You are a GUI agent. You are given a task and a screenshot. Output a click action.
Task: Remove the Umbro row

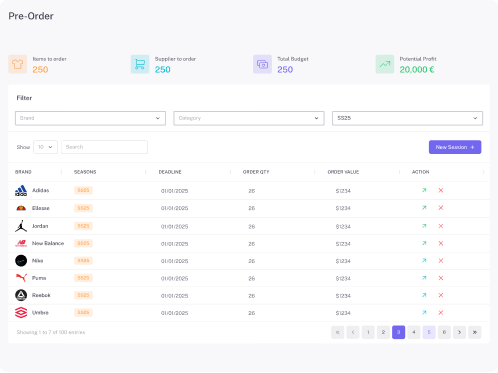[x=441, y=313]
